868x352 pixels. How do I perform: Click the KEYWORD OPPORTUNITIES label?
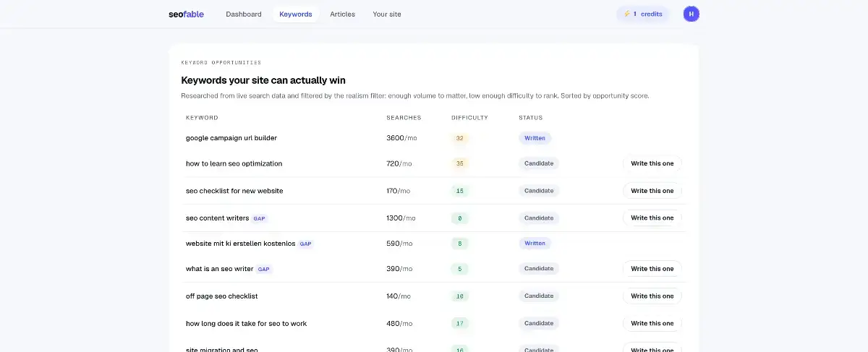tap(221, 63)
